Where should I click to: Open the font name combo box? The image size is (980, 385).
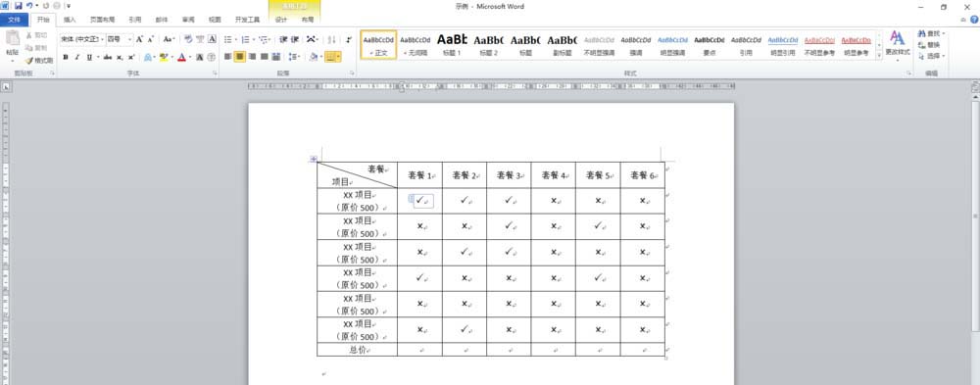coord(82,39)
